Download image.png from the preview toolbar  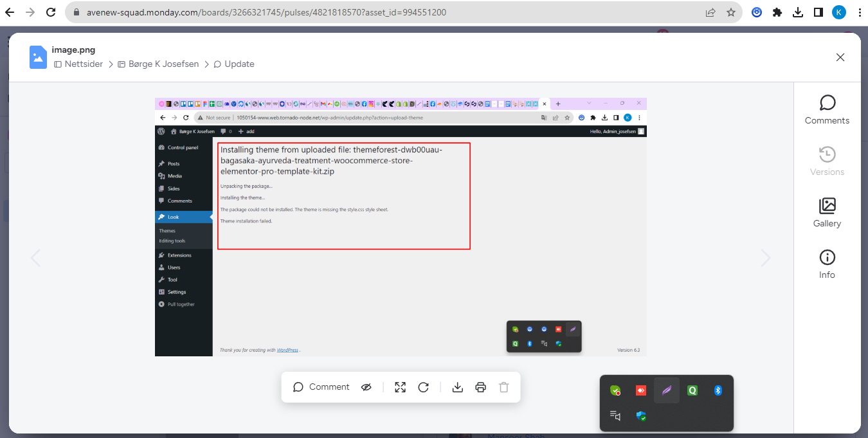pyautogui.click(x=458, y=387)
